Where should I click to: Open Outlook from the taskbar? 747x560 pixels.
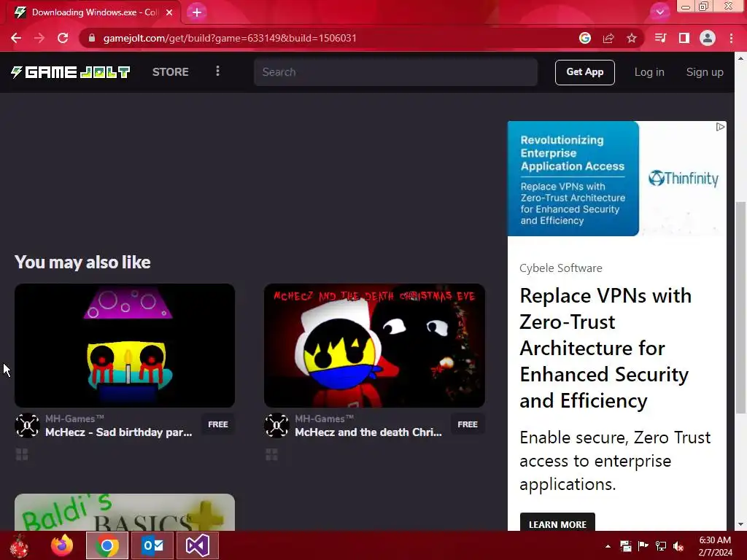coord(152,545)
